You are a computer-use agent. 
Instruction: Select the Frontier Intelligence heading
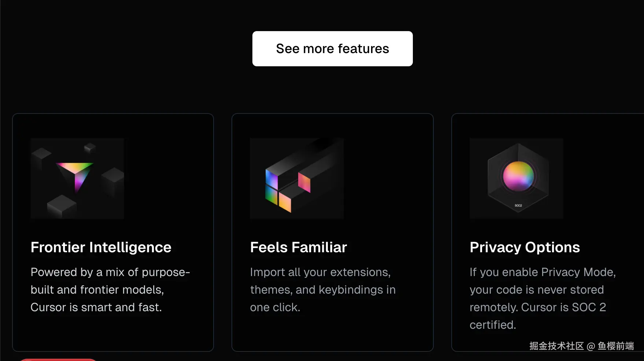click(101, 248)
